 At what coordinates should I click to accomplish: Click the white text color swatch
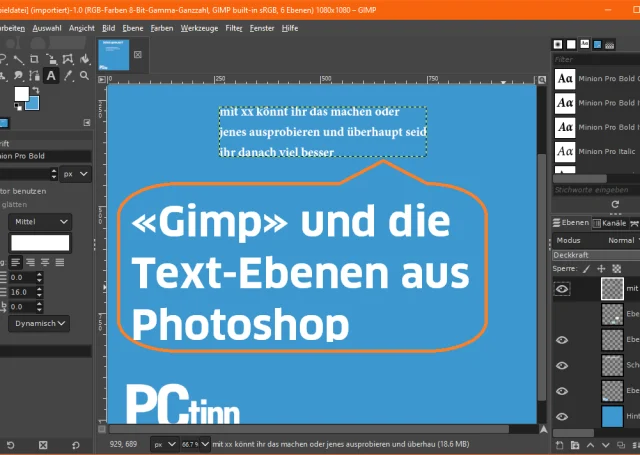click(40, 243)
